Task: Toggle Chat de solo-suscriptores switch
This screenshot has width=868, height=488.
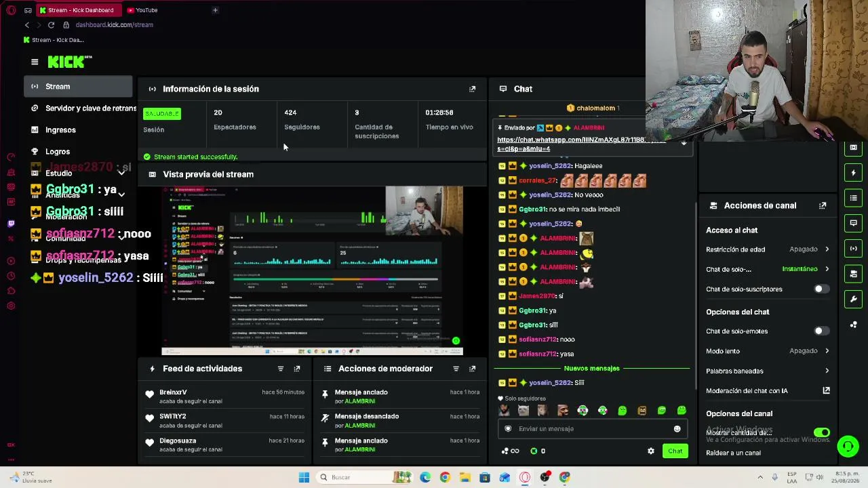Action: click(821, 289)
